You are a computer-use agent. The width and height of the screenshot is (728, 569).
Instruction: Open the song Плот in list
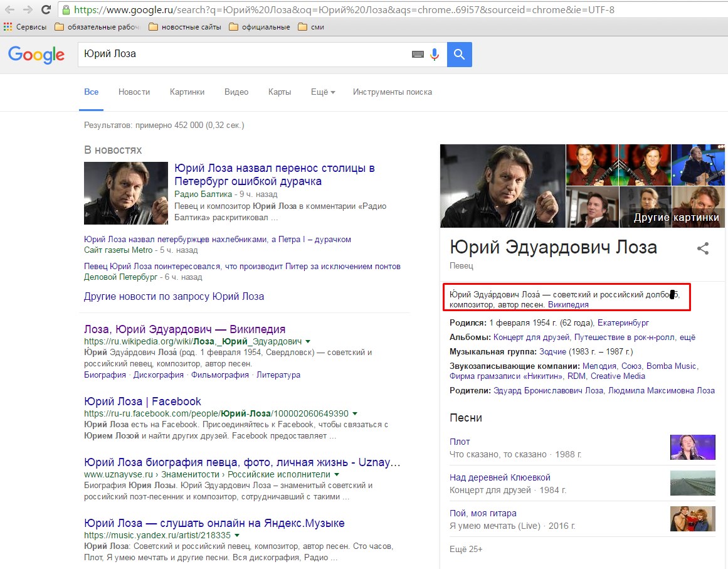point(460,442)
